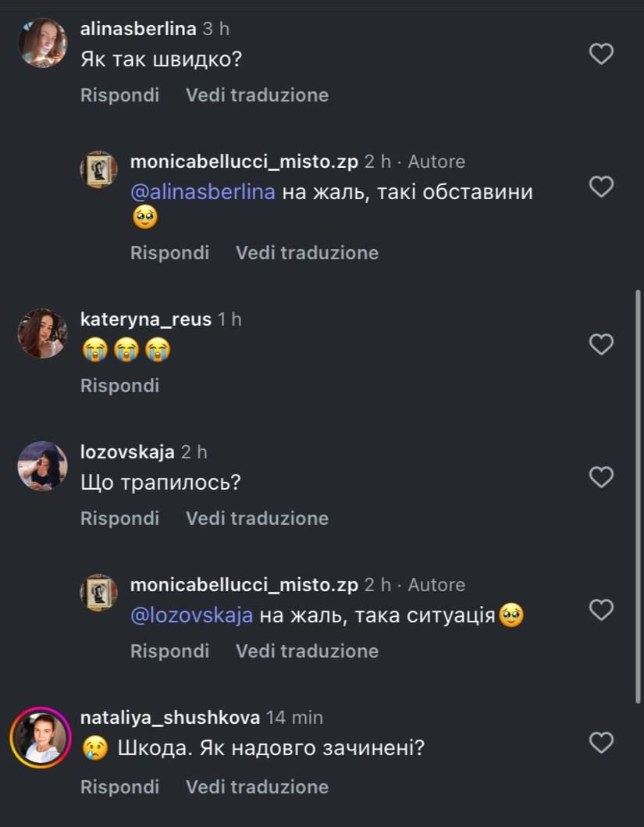This screenshot has height=827, width=644.
Task: Like the author's reply to alinasberlina
Action: pos(601,187)
